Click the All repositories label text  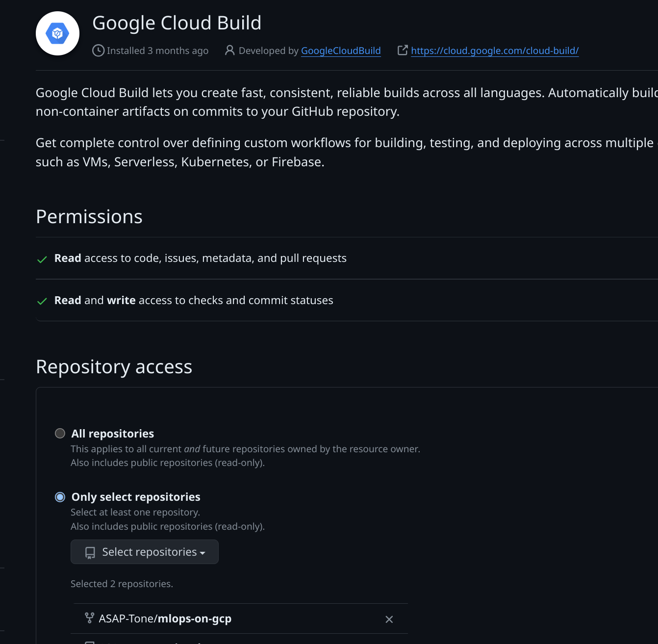[113, 434]
